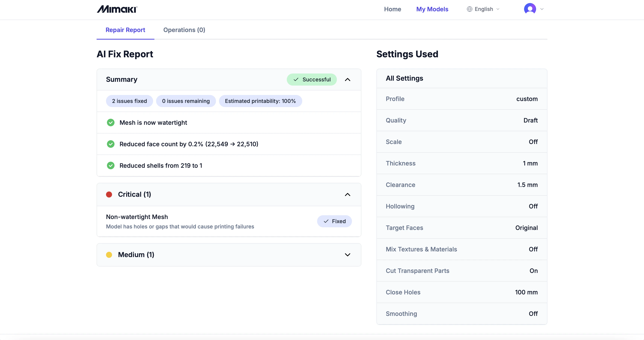Viewport: 644px width, 340px height.
Task: Open account menu arrow next to avatar
Action: [x=542, y=9]
